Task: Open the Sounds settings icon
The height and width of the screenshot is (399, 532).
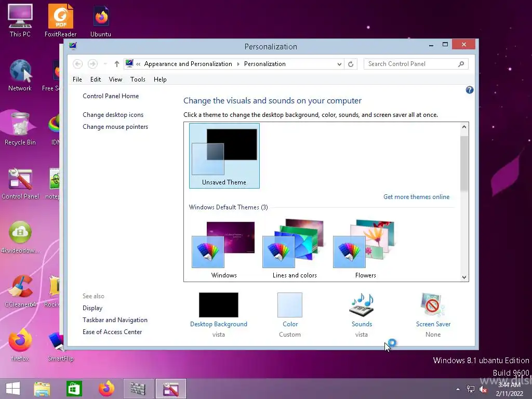Action: coord(362,305)
